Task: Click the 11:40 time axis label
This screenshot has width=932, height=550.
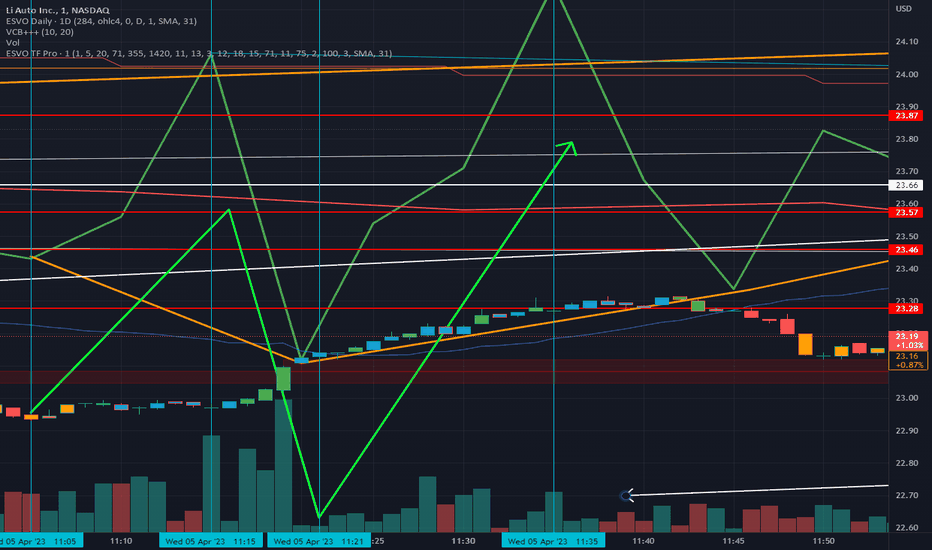Action: [643, 541]
